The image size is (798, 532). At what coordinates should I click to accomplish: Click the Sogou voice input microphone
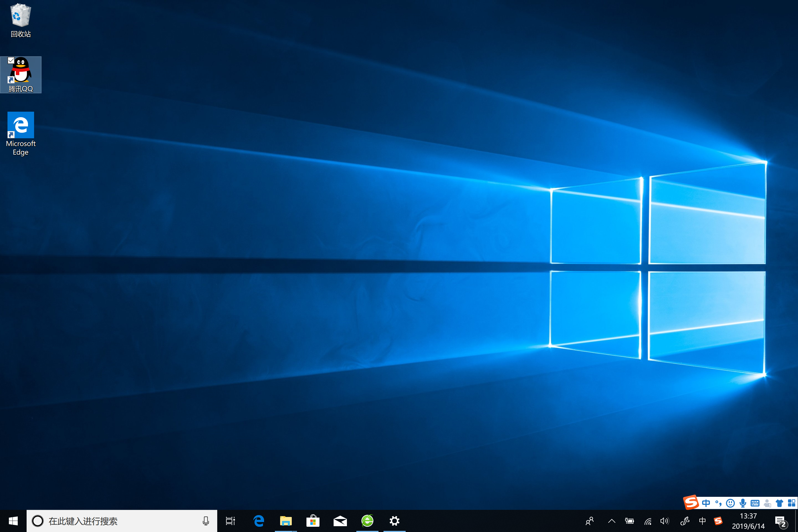[743, 503]
